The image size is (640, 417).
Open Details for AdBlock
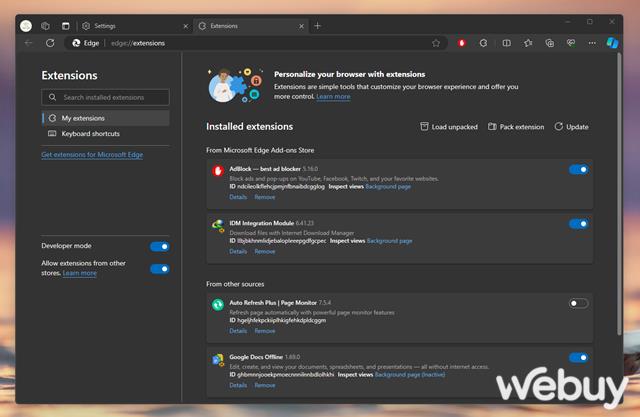pos(238,197)
